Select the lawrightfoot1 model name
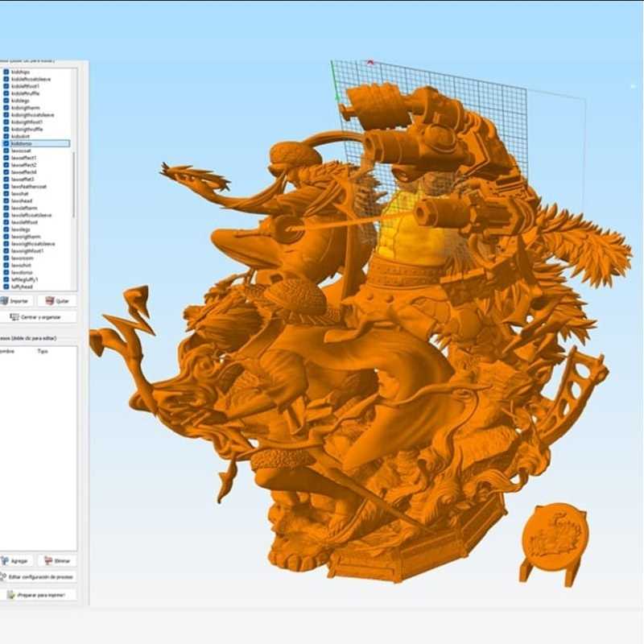The image size is (644, 644). pyautogui.click(x=27, y=251)
